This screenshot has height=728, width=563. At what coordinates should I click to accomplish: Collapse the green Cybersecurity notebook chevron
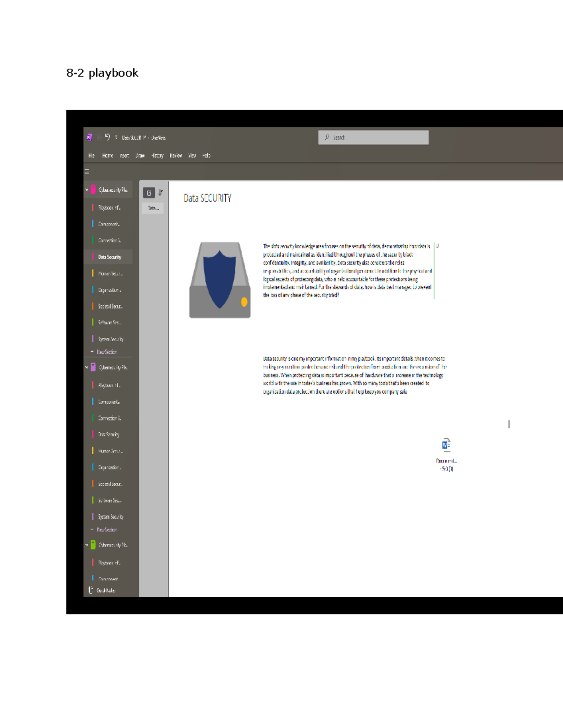87,545
